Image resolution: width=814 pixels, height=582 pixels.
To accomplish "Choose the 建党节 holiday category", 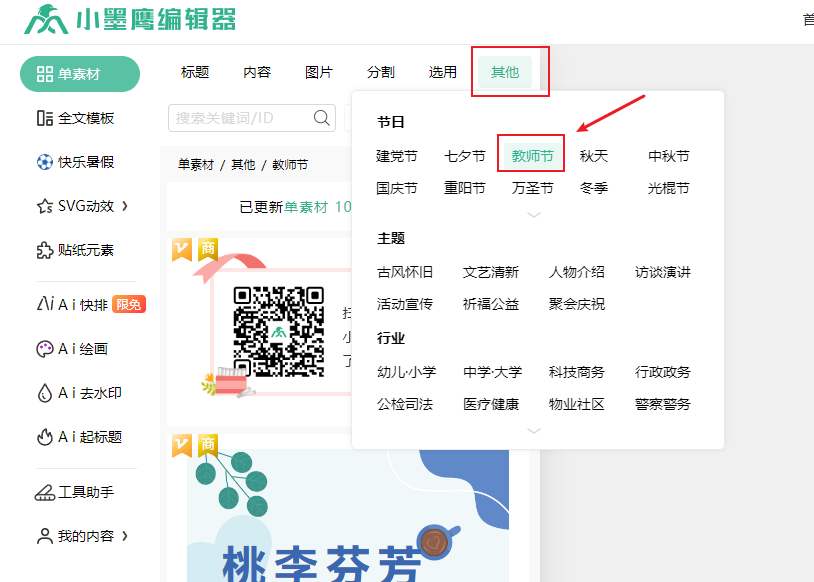I will 397,156.
